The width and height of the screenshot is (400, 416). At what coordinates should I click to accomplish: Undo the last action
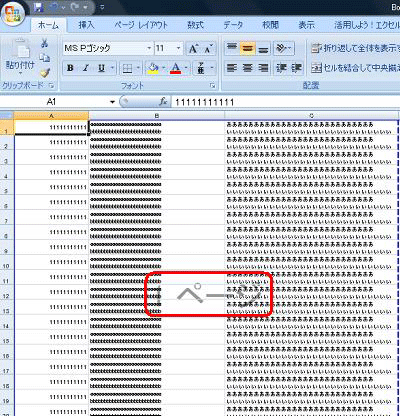click(54, 7)
